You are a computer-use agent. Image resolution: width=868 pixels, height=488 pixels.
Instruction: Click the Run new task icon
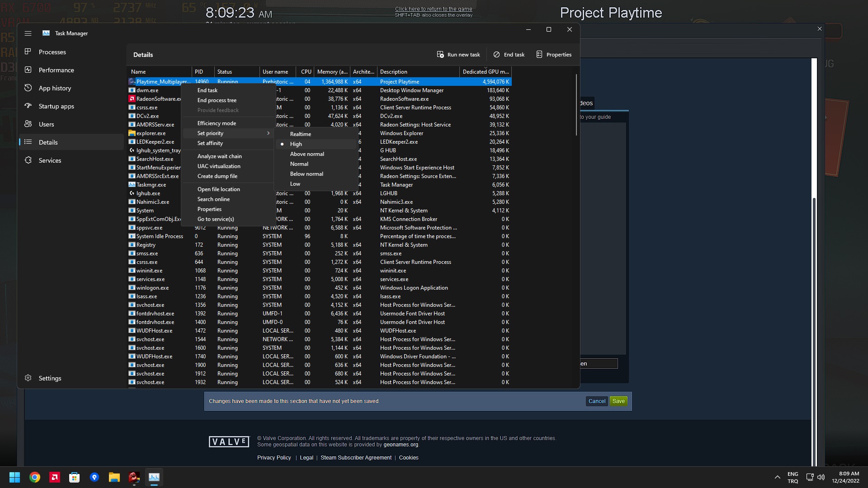[440, 54]
